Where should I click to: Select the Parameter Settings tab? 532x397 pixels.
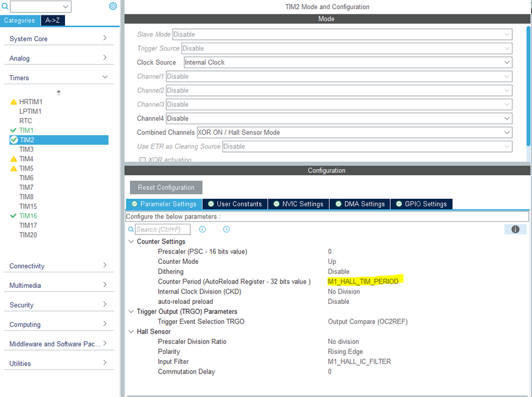point(164,204)
